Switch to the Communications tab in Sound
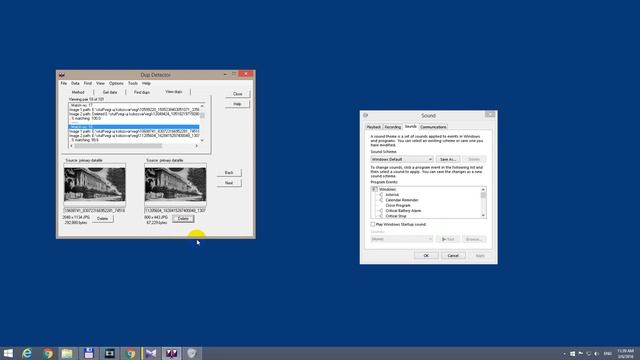This screenshot has width=640, height=360. tap(433, 127)
